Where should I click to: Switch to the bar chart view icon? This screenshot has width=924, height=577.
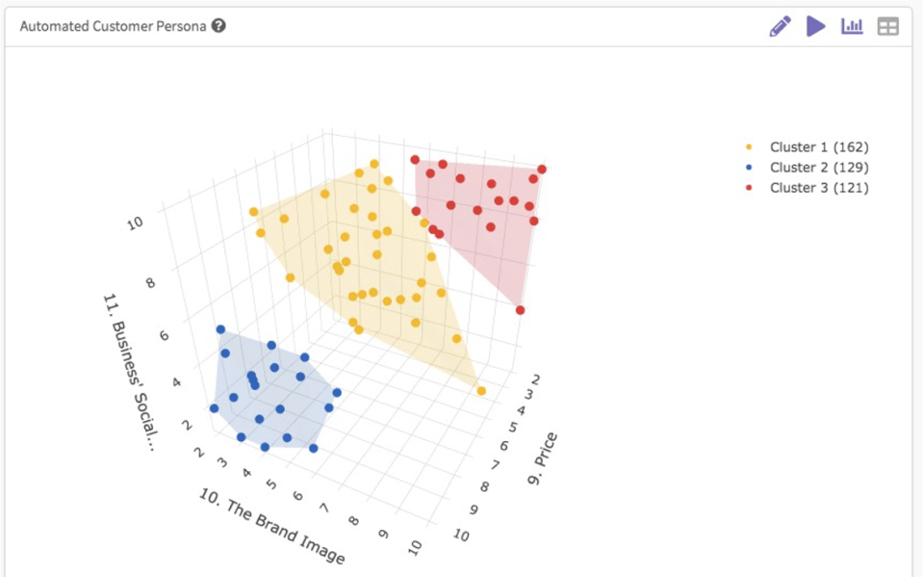(x=852, y=26)
